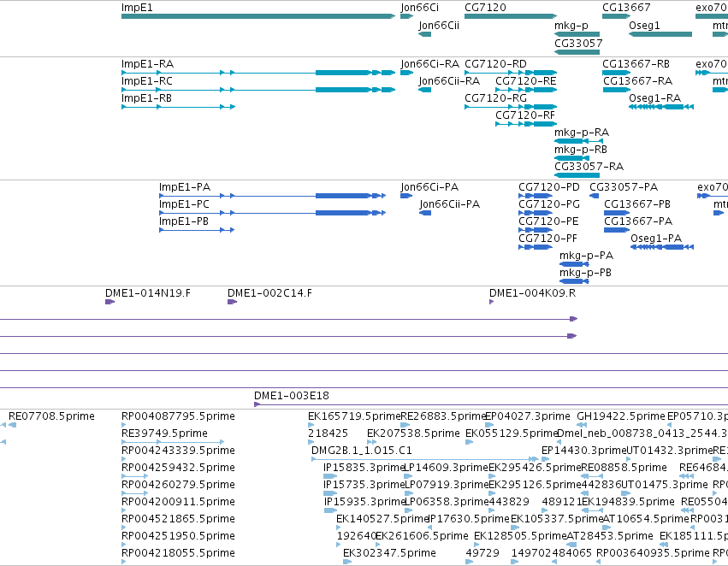Select the DMG2B.1_1.O15.C1 feature label

[362, 451]
